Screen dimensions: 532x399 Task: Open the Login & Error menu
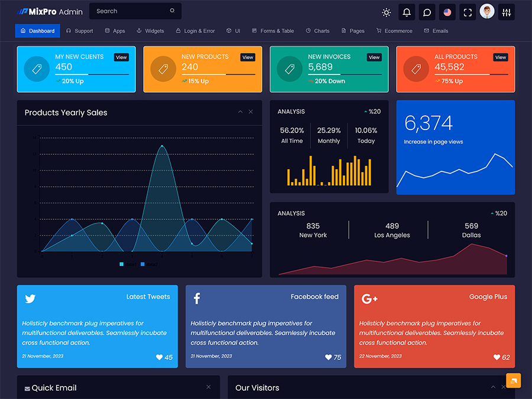[x=196, y=31]
